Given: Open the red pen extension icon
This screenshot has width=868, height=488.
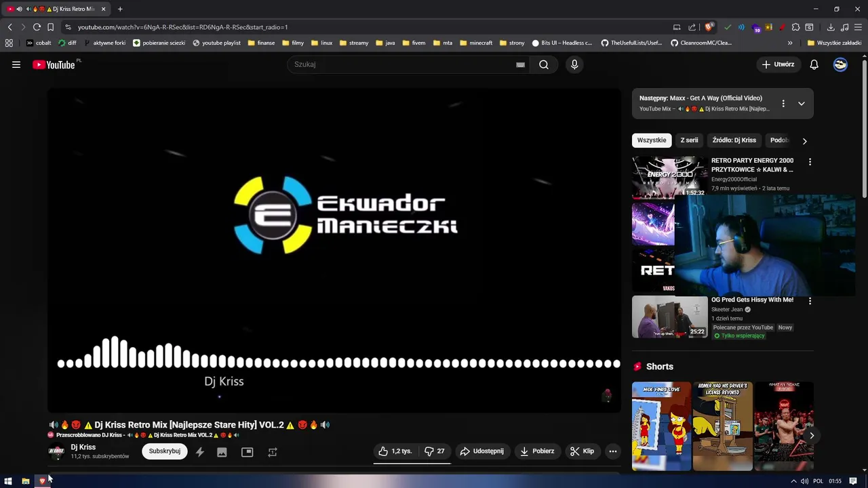Looking at the screenshot, I should 782,27.
